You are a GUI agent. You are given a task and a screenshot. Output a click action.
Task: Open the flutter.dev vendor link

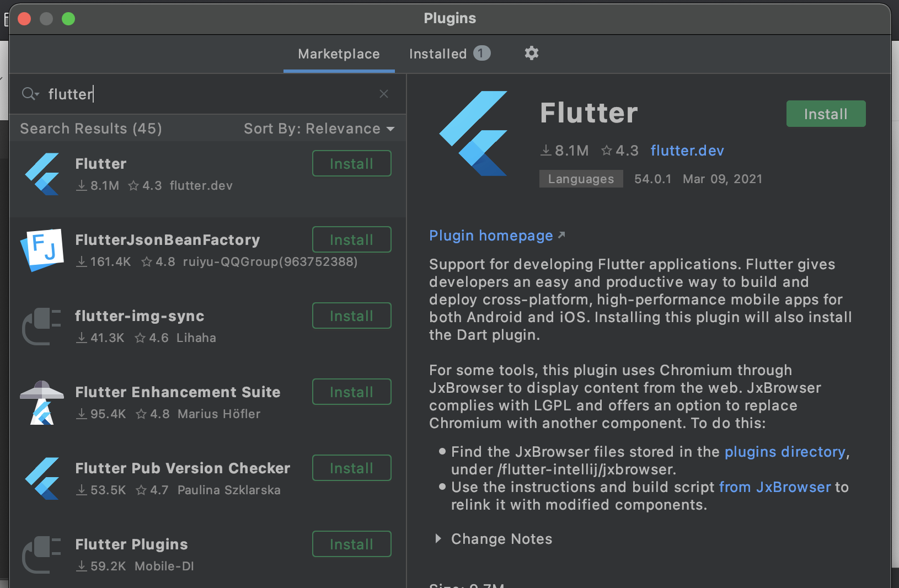point(687,151)
